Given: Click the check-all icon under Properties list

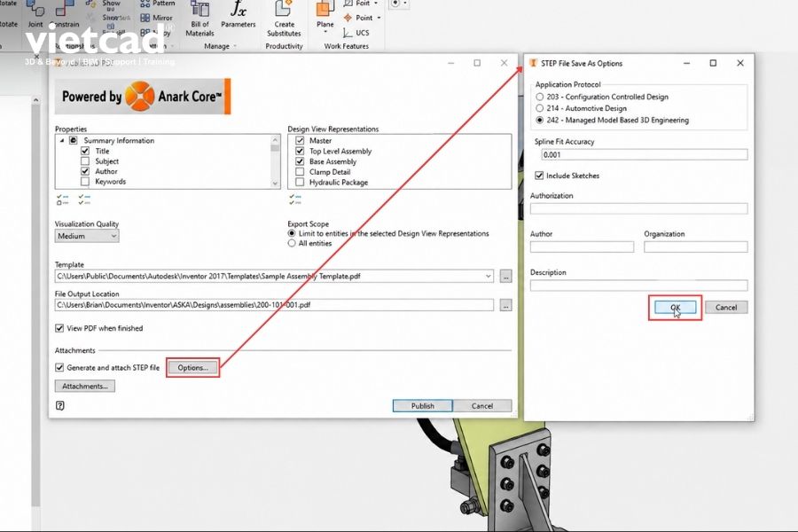Looking at the screenshot, I should click(84, 199).
